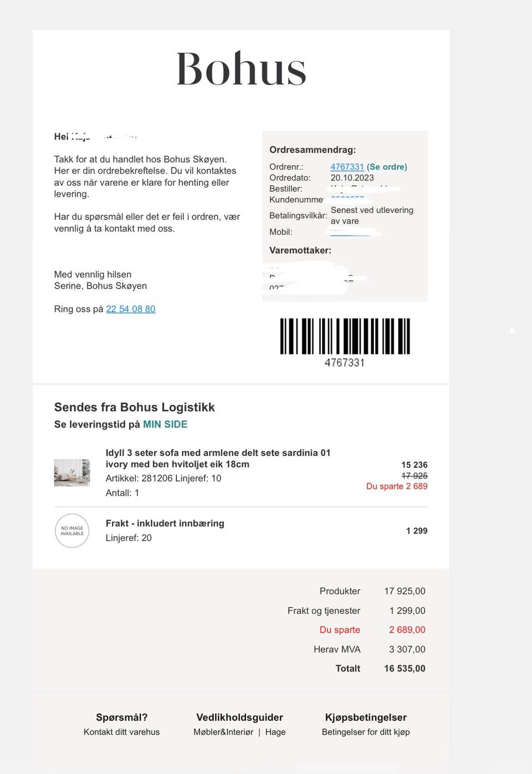This screenshot has height=774, width=532.
Task: Click the Frakt - inkludert innbæring item
Action: click(165, 523)
